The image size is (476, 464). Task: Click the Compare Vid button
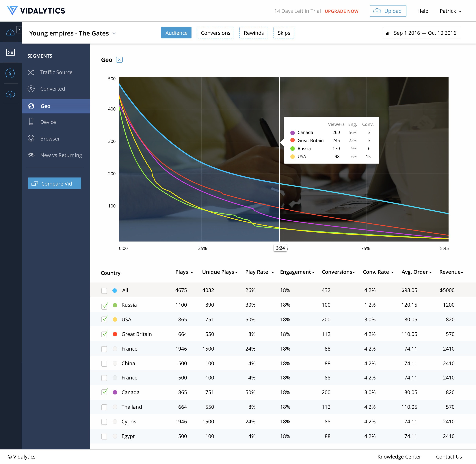click(x=54, y=184)
